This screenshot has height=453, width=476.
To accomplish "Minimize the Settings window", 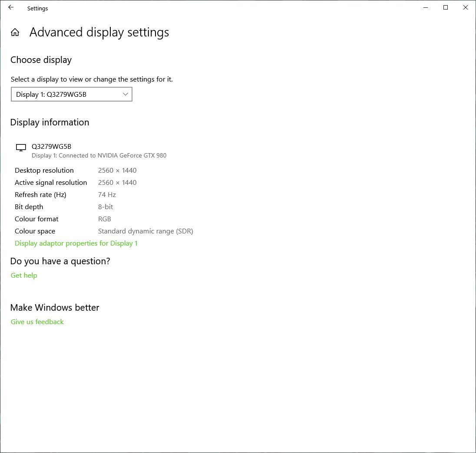I will (426, 7).
